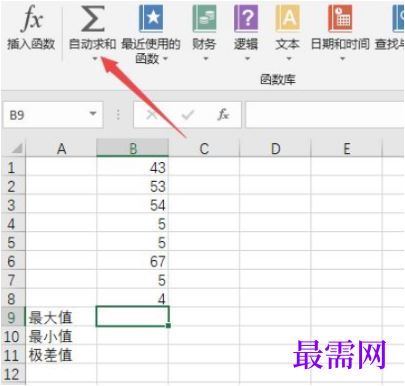Select row 6 header
Image resolution: width=405 pixels, height=386 pixels.
click(x=12, y=261)
